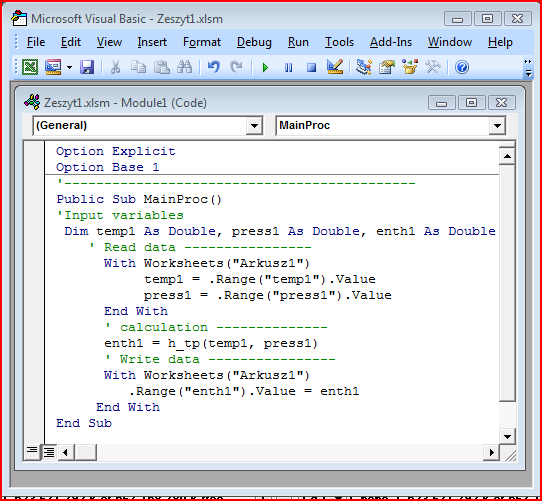Click the Microsoft Visual Basic title icon
Viewport: 542px width, 501px height.
[19, 18]
